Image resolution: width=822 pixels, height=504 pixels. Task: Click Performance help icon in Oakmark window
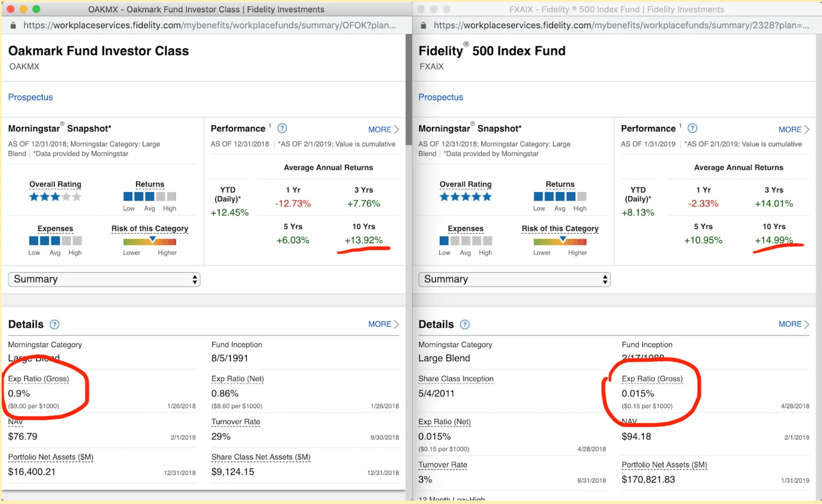[282, 128]
